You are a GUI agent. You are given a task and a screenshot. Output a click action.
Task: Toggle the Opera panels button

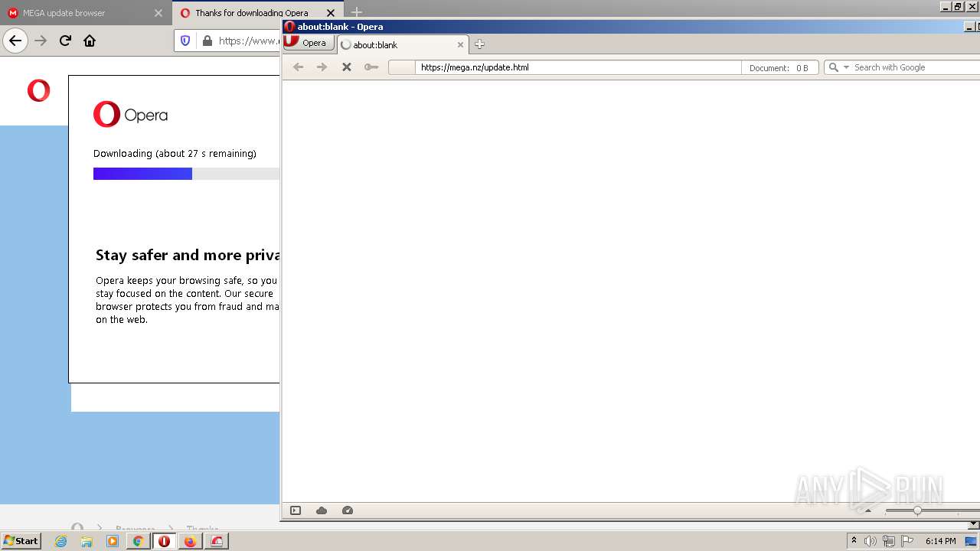[296, 510]
